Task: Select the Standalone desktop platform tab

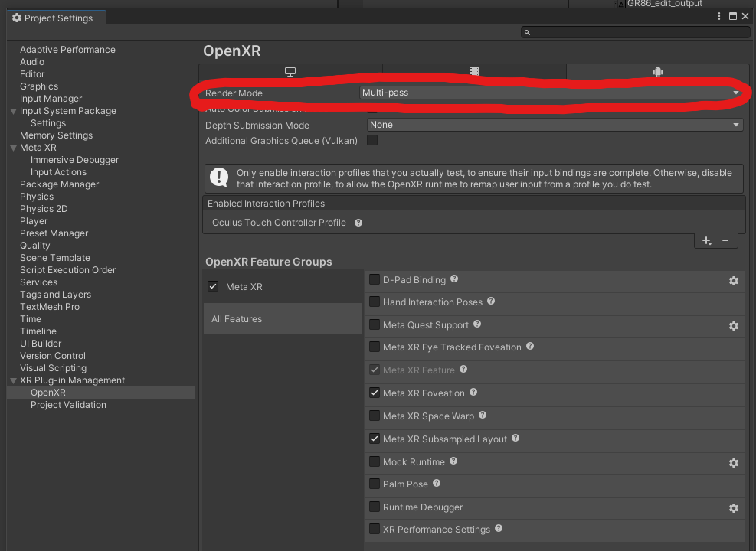Action: point(290,72)
